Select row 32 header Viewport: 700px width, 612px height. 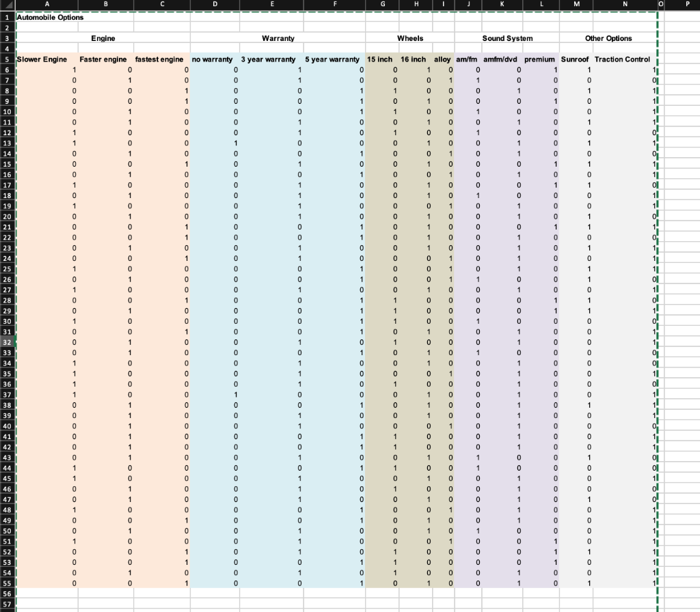click(x=7, y=343)
